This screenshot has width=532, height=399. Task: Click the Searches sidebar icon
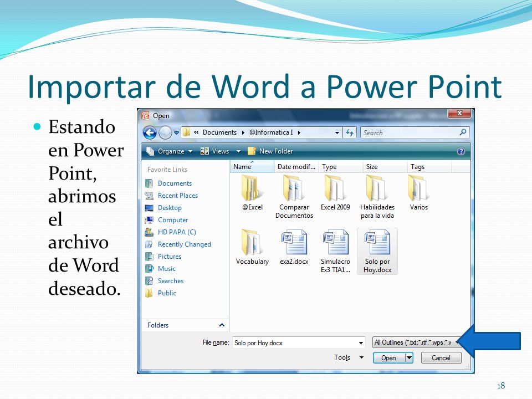(149, 281)
